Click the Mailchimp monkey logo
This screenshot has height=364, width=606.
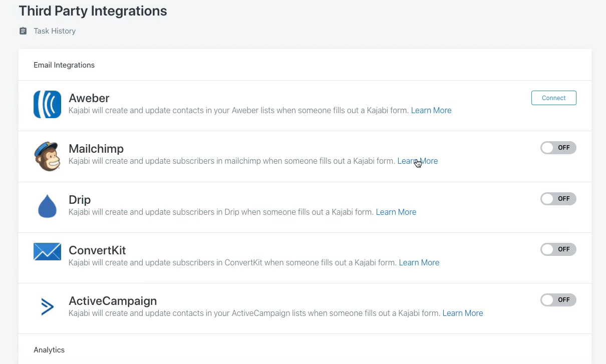(47, 156)
